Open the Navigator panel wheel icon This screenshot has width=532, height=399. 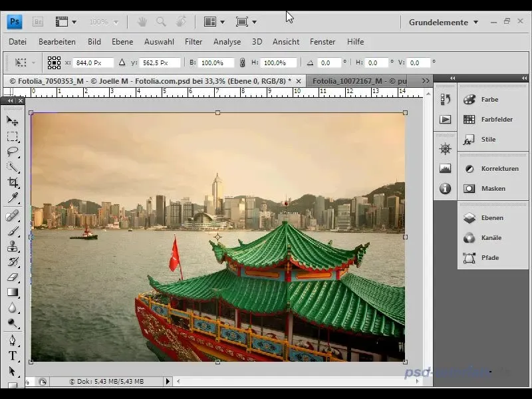[445, 148]
